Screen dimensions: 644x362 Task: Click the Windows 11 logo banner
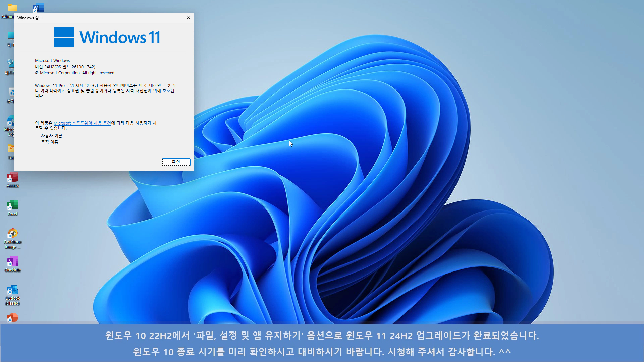click(x=107, y=37)
